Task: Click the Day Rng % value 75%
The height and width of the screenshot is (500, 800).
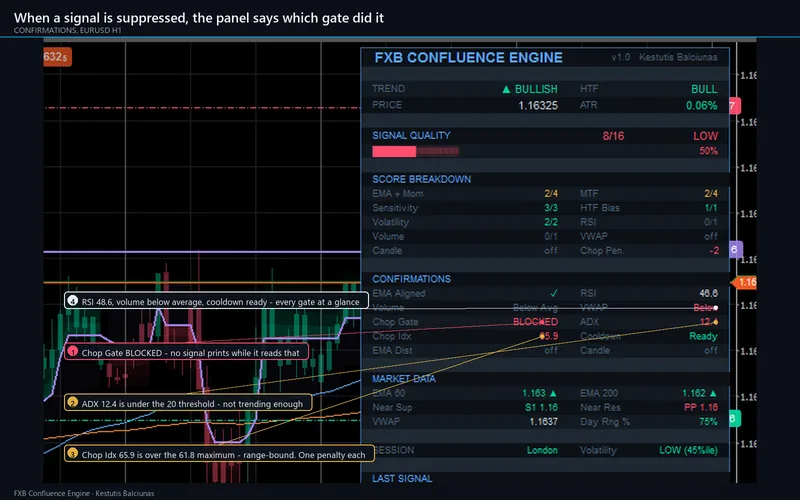Action: pyautogui.click(x=708, y=422)
